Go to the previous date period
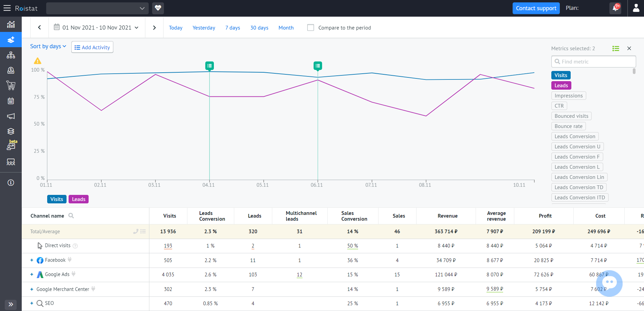644x311 pixels. point(39,28)
